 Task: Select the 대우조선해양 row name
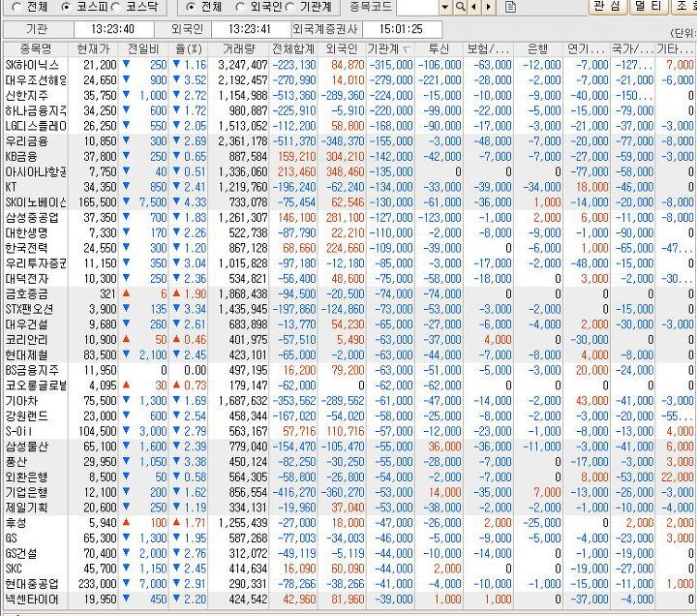coord(36,80)
